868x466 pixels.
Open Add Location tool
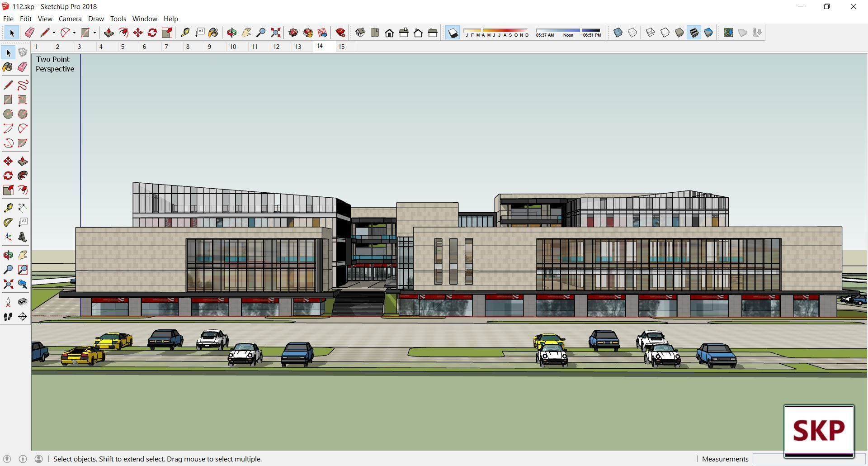click(x=728, y=33)
